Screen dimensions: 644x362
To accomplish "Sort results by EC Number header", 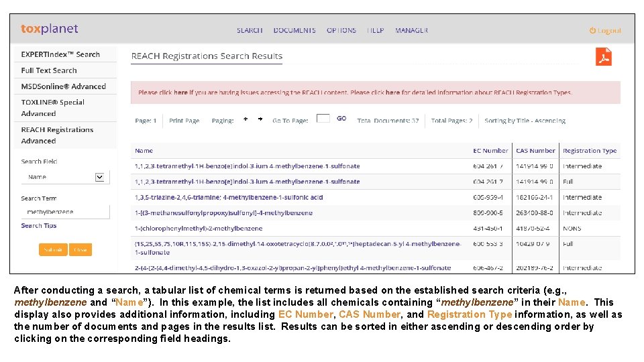I will [x=490, y=151].
